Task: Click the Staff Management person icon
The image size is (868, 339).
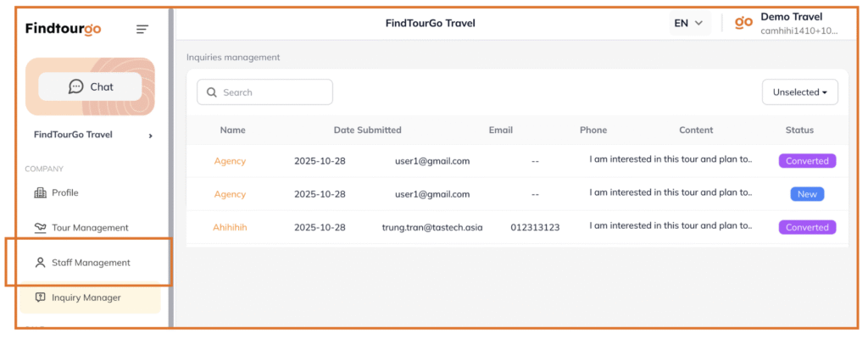Action: [x=40, y=263]
